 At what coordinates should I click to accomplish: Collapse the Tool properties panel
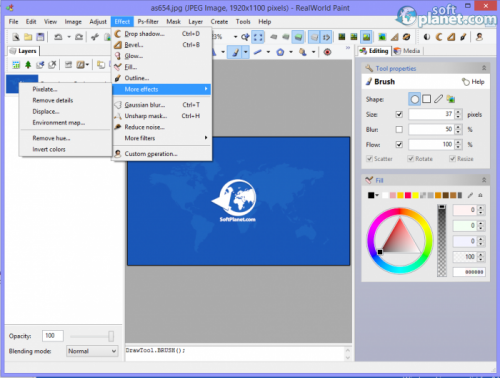[x=484, y=68]
